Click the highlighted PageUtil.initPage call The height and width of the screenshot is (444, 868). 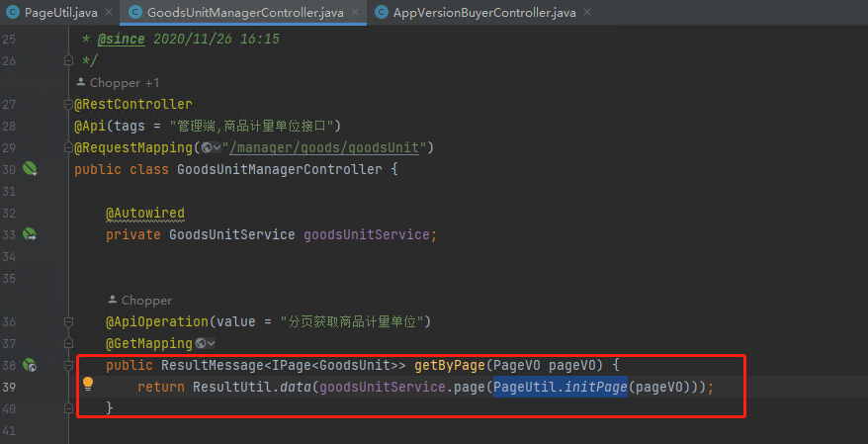coord(561,387)
